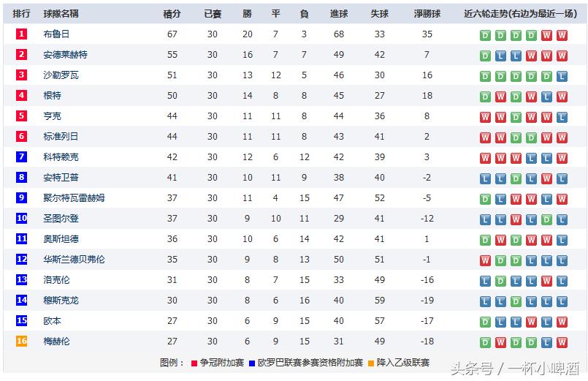Viewport: 588px width, 381px height.
Task: Click blue 欧罗巴联赛参赛资格附加赛 legend swatch
Action: pyautogui.click(x=251, y=363)
